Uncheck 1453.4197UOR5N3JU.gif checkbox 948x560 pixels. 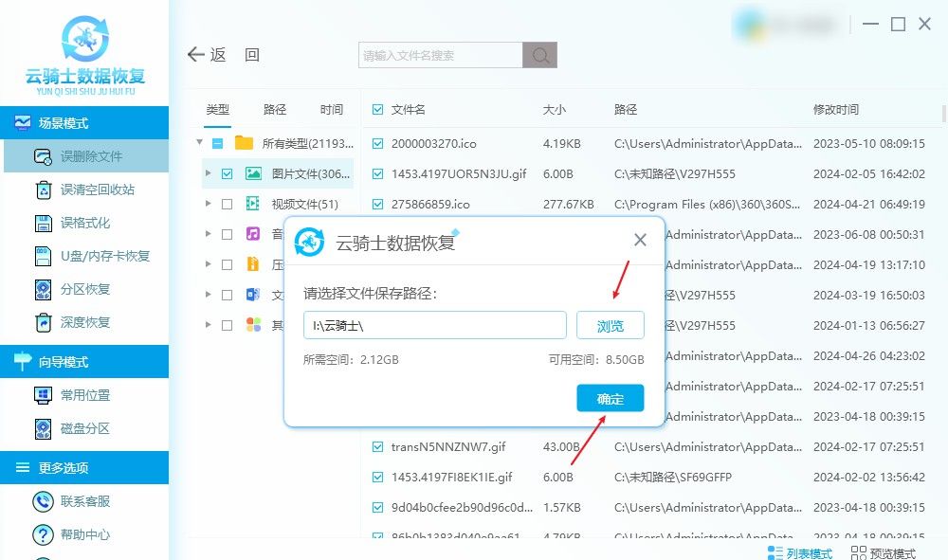tap(378, 174)
